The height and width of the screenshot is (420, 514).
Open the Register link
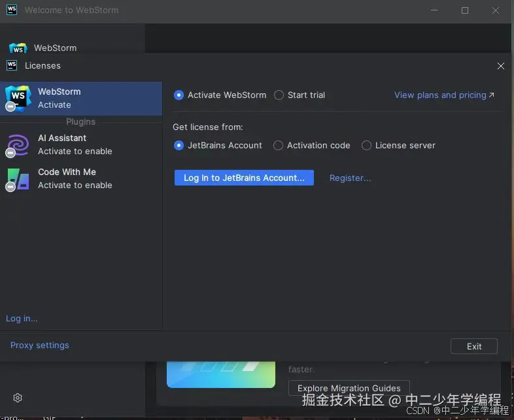[x=350, y=178]
